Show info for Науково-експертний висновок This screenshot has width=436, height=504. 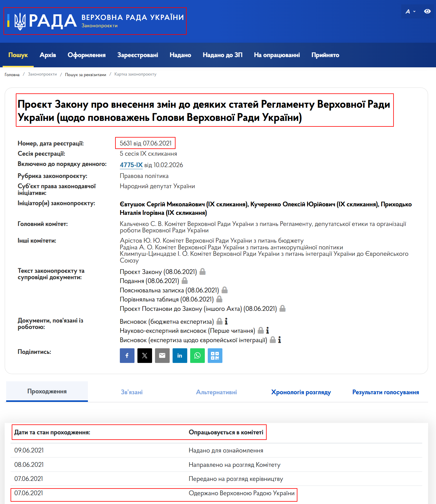click(x=268, y=330)
